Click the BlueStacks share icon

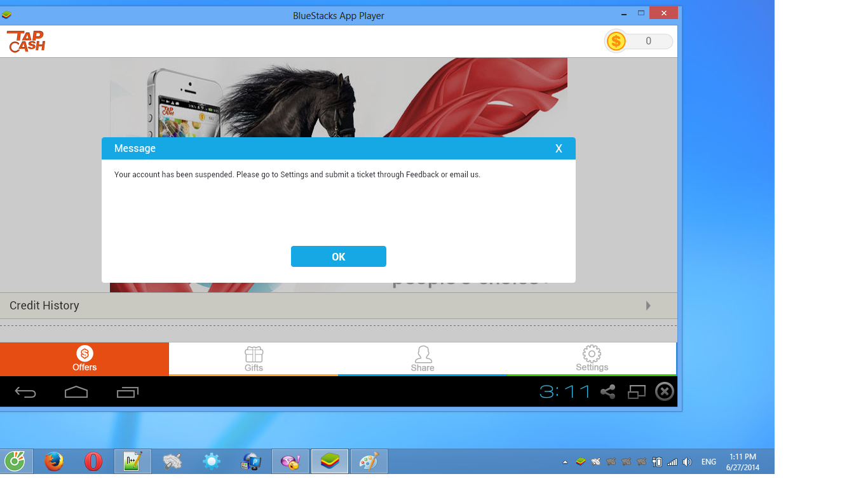coord(607,391)
